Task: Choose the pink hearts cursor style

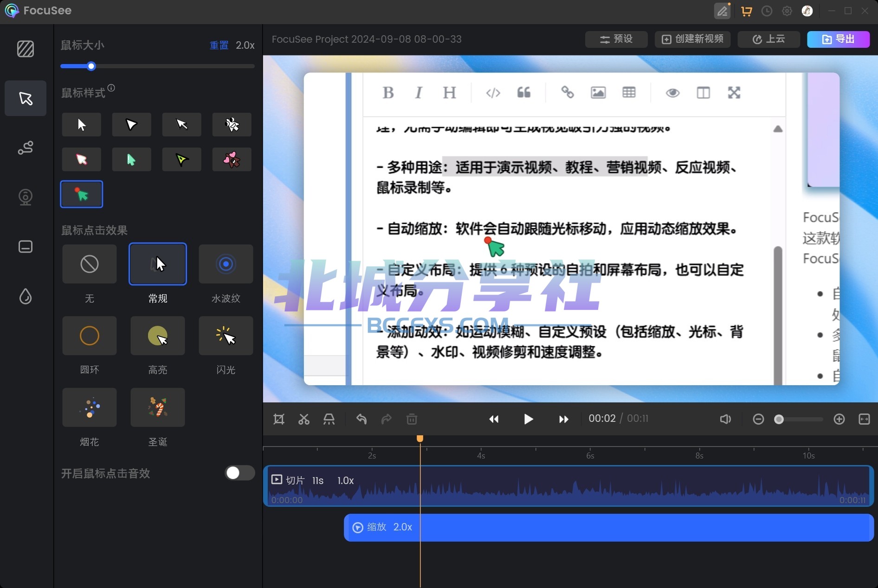Action: tap(232, 159)
